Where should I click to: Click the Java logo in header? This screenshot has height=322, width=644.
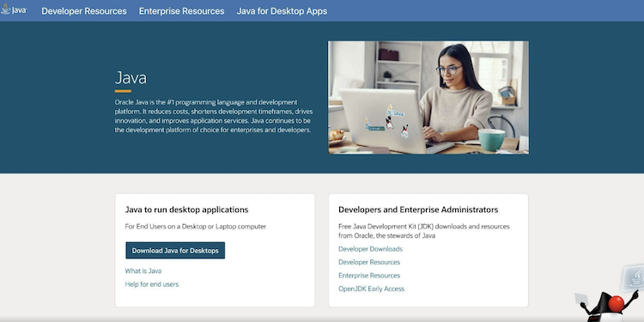[x=14, y=9]
